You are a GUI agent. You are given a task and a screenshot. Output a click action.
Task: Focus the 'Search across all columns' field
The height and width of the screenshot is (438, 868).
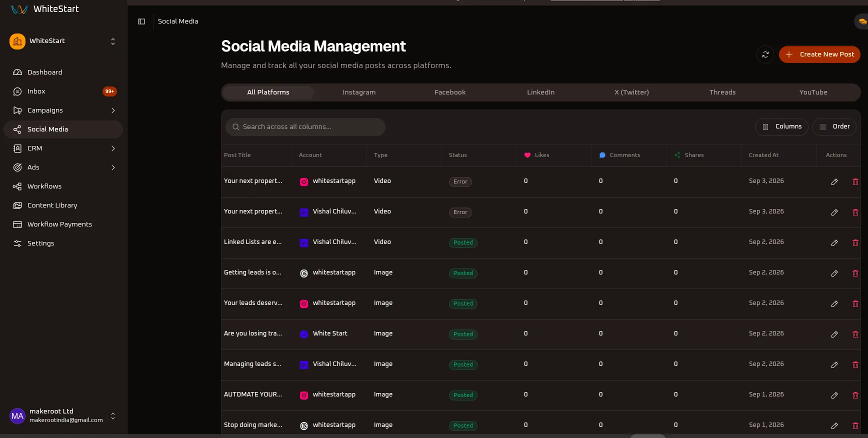(305, 127)
